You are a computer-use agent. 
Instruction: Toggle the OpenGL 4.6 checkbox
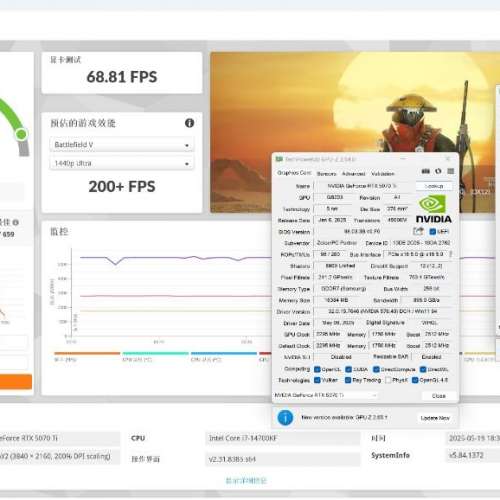[x=415, y=380]
